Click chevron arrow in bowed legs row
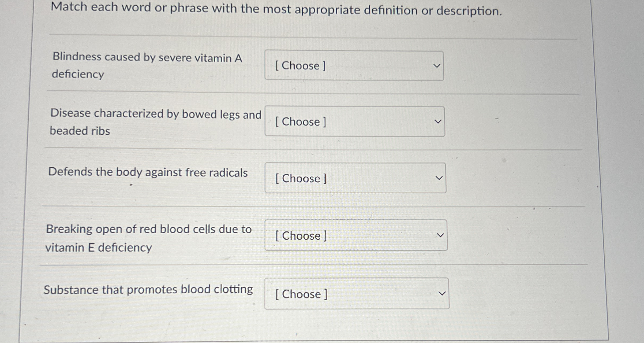 [438, 122]
